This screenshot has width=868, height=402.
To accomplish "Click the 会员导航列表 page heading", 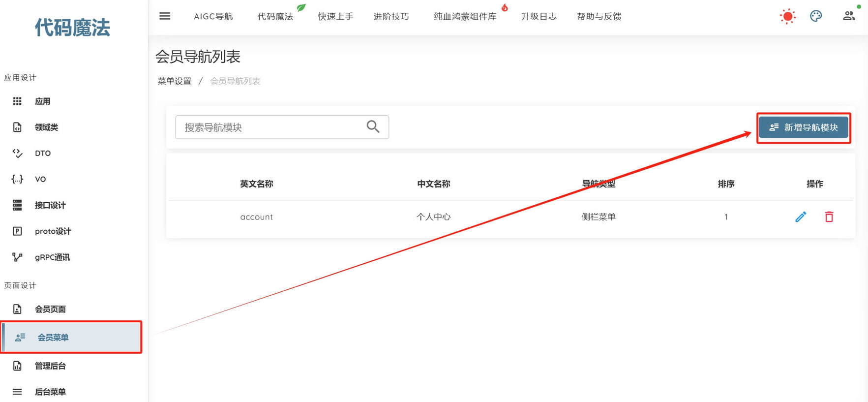I will coord(198,57).
